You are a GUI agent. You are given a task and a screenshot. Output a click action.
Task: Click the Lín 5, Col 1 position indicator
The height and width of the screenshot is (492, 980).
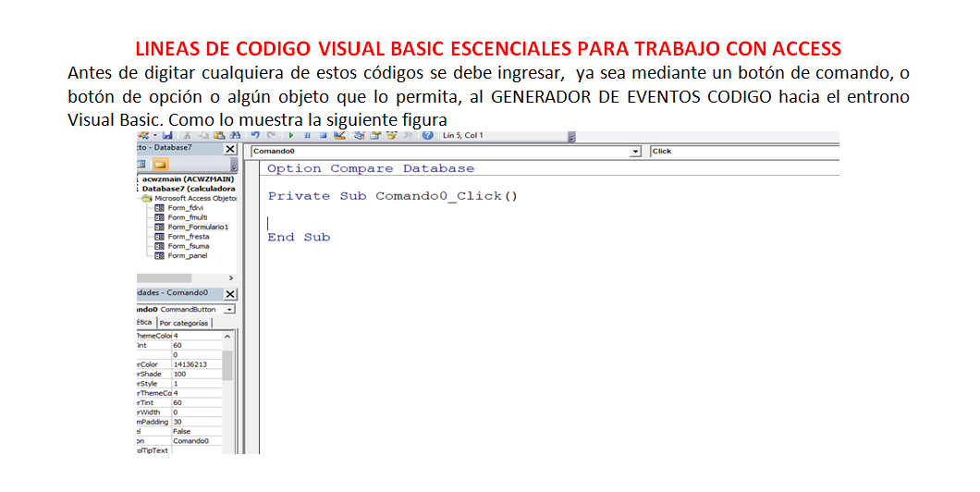(463, 136)
